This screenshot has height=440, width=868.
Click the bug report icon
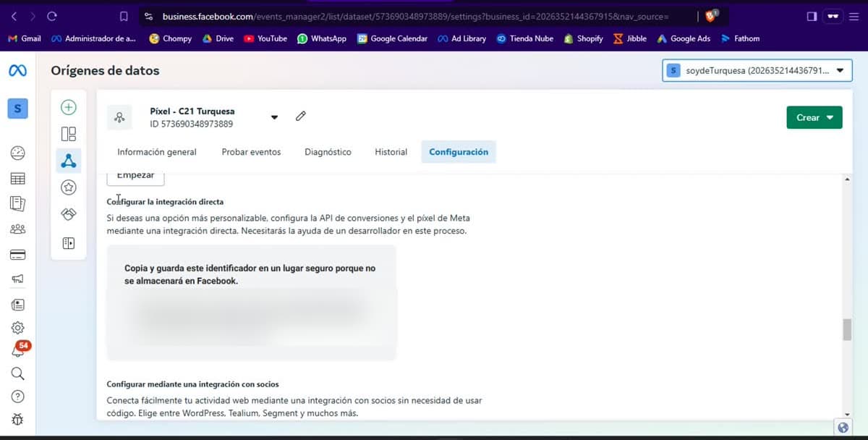click(17, 419)
